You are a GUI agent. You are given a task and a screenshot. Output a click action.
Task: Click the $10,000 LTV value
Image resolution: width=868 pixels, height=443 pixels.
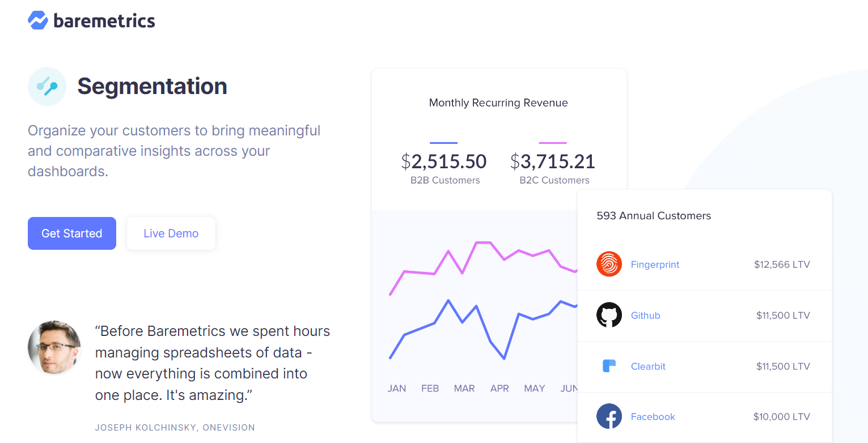point(782,417)
